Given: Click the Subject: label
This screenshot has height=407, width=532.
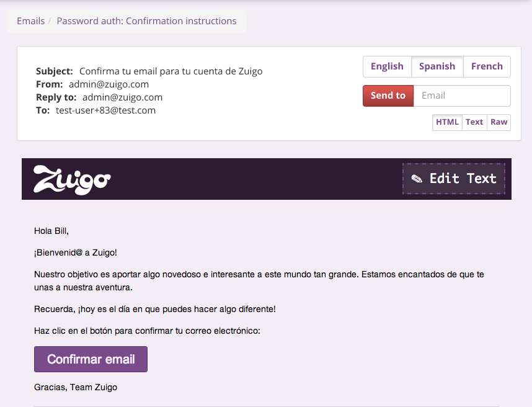Looking at the screenshot, I should [x=55, y=71].
